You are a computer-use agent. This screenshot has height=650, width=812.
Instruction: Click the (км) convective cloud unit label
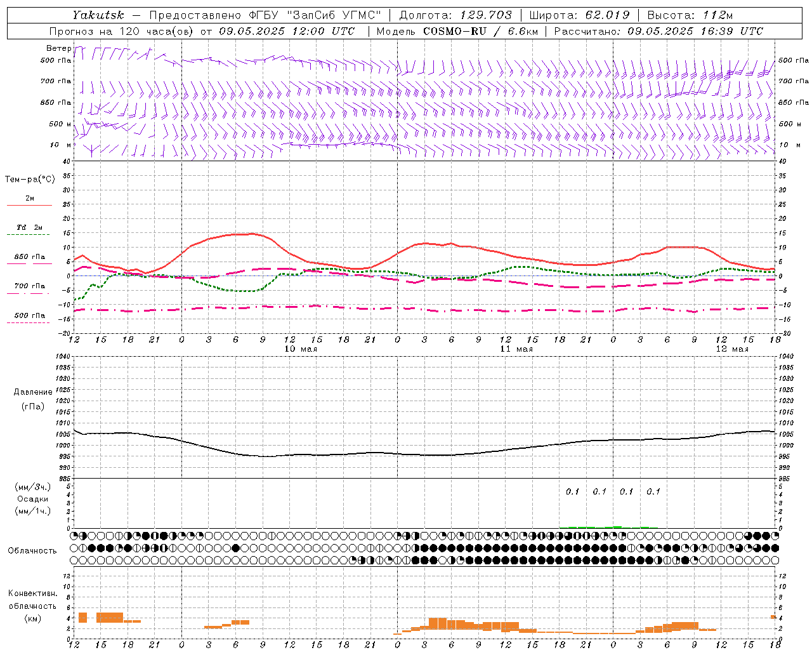33,618
